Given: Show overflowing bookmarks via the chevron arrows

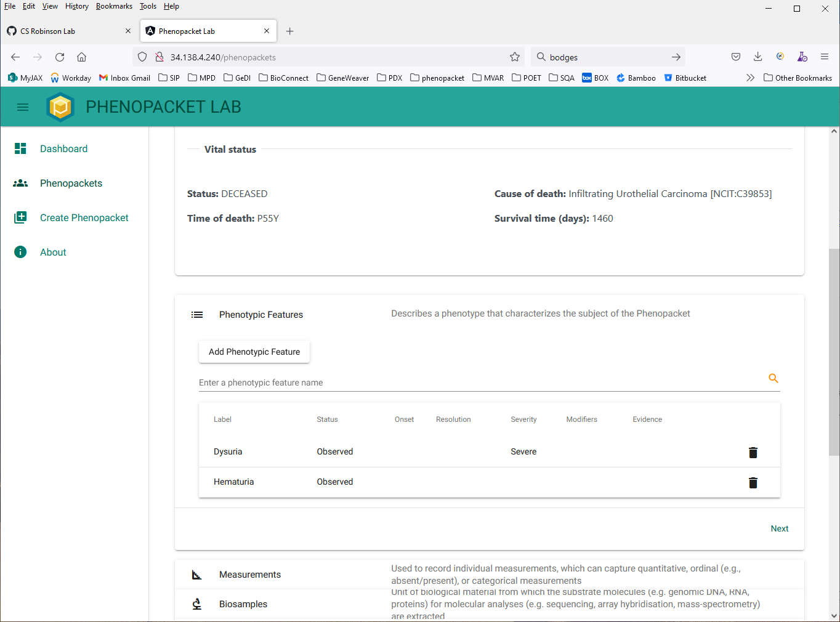Looking at the screenshot, I should coord(750,78).
